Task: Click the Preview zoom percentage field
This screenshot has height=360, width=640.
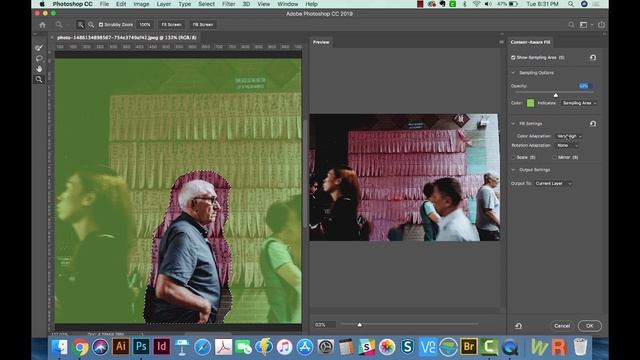Action: click(x=324, y=325)
